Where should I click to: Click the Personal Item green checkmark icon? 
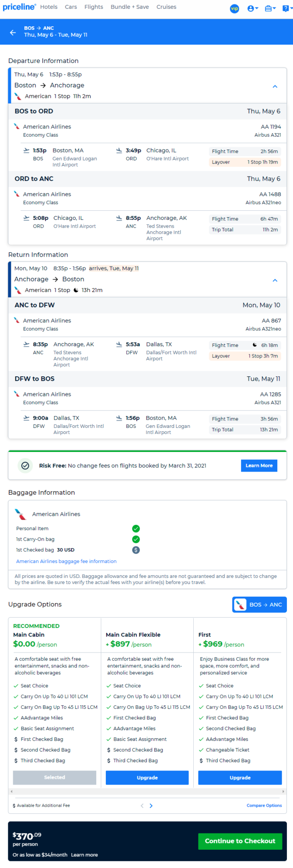click(x=136, y=528)
